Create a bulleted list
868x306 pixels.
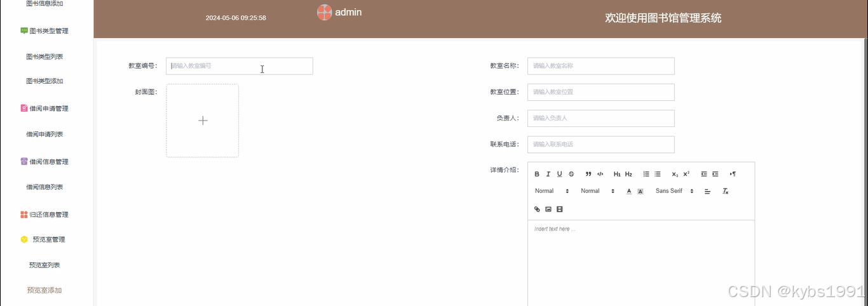658,174
